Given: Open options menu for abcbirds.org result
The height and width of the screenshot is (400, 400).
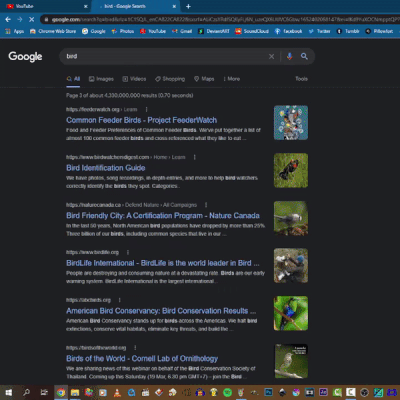Looking at the screenshot, I should coord(119,300).
